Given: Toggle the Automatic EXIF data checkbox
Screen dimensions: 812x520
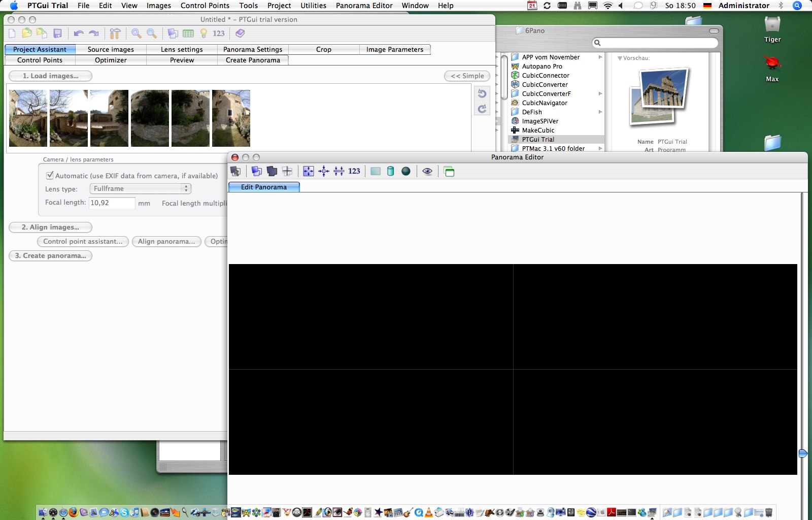Looking at the screenshot, I should click(50, 175).
